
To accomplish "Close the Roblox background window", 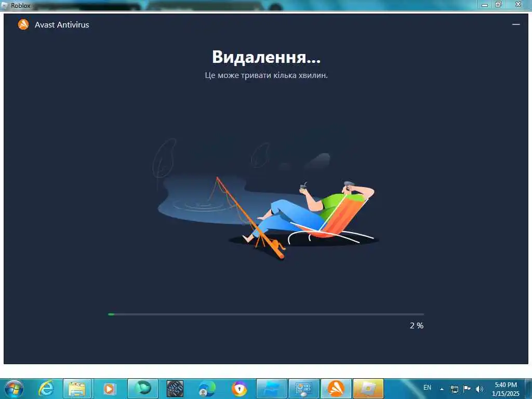I will point(518,4).
